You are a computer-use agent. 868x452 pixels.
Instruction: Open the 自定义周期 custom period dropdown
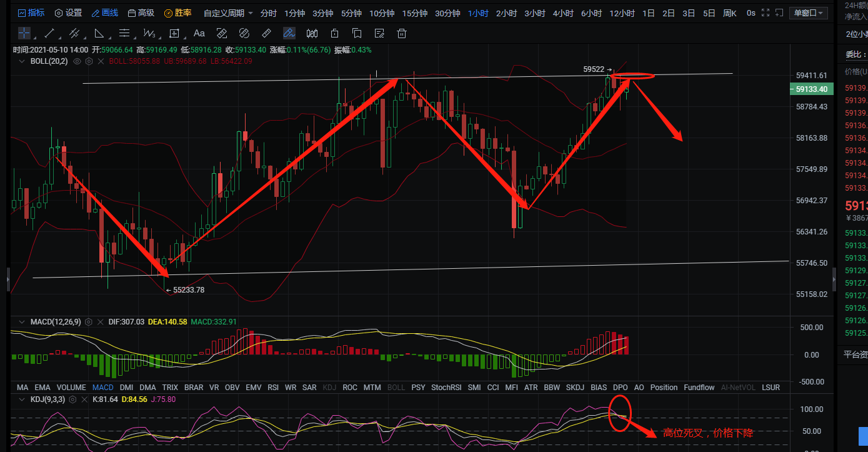pyautogui.click(x=228, y=13)
